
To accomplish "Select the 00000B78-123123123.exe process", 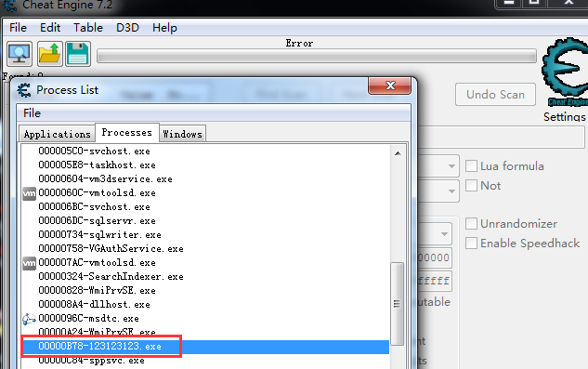I will point(205,347).
